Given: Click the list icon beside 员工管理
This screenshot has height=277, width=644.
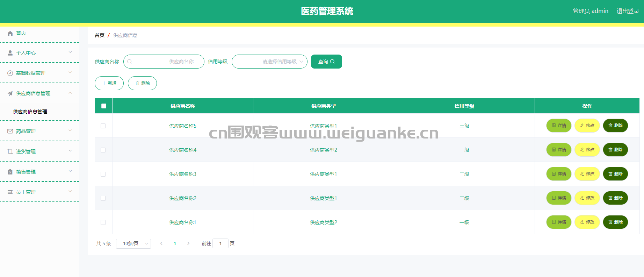Looking at the screenshot, I should click(10, 192).
